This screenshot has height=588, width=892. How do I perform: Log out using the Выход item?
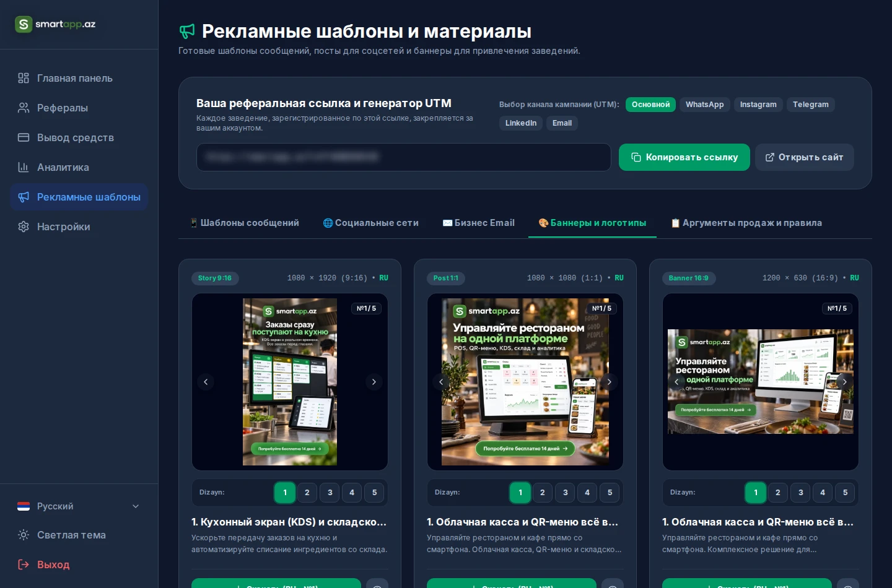(79, 564)
